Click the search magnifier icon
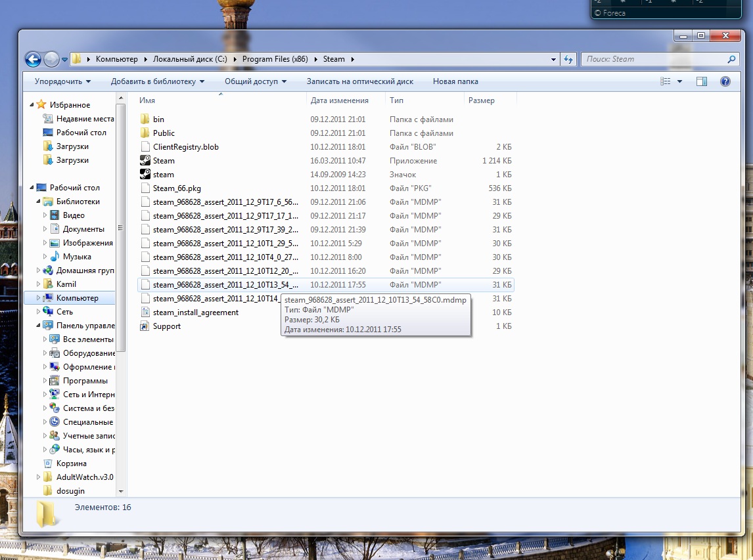This screenshot has height=560, width=753. coord(731,59)
